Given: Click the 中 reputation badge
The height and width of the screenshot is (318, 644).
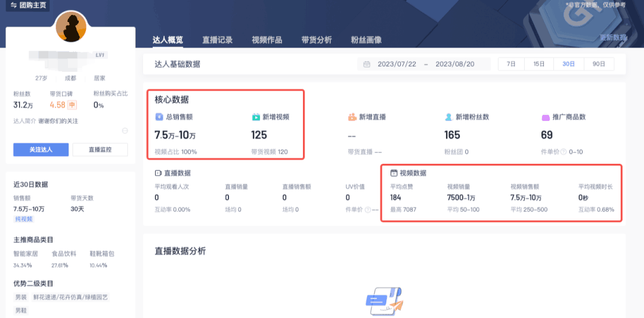Looking at the screenshot, I should pos(72,105).
